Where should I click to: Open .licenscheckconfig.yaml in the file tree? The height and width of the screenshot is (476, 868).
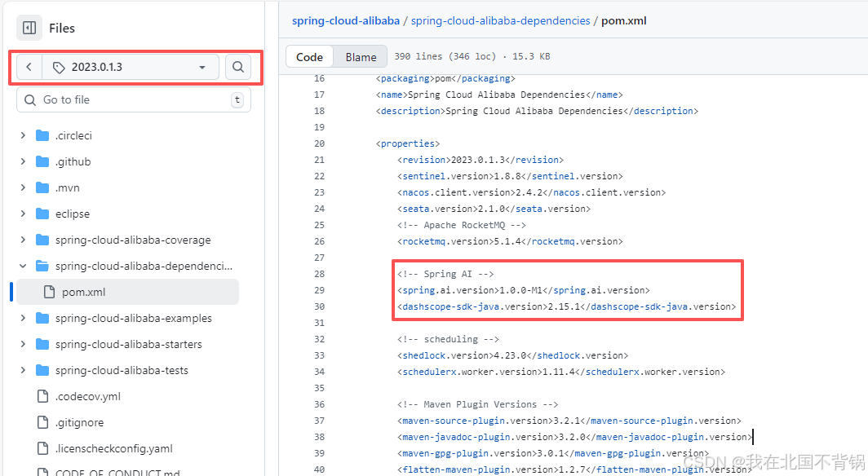114,448
